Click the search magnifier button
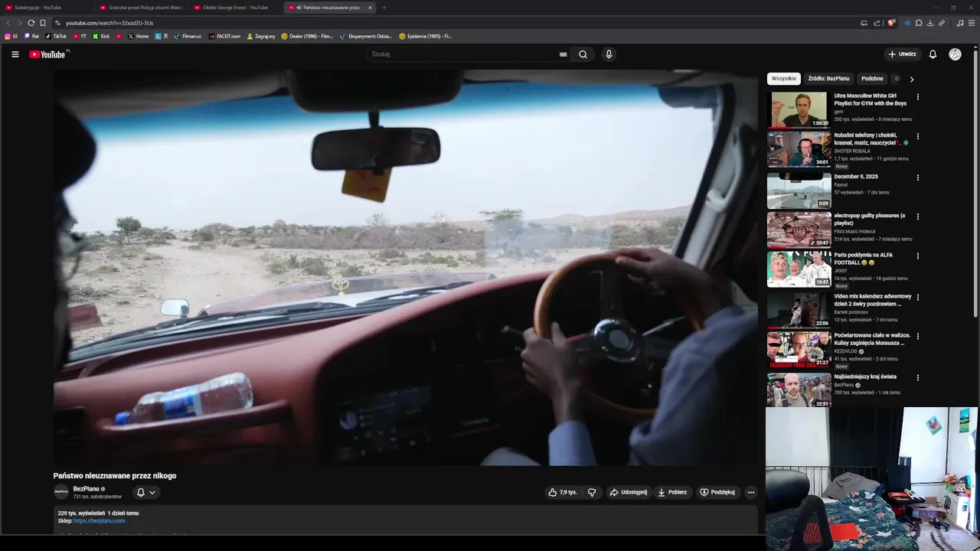The height and width of the screenshot is (551, 980). pyautogui.click(x=583, y=54)
